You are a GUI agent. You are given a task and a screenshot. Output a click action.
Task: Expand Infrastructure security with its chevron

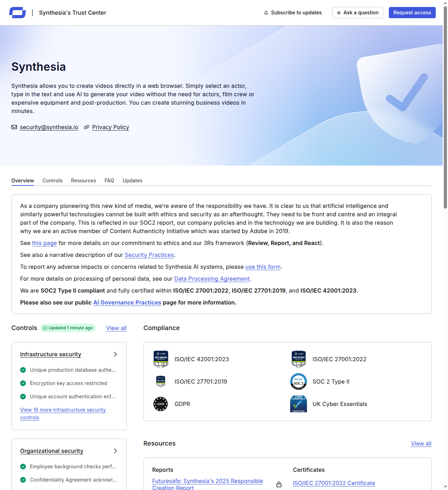pos(115,354)
